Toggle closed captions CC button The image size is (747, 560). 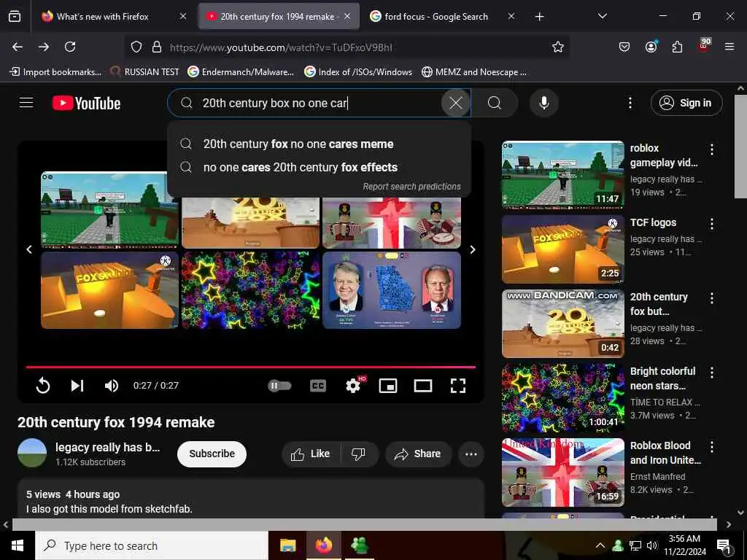318,385
